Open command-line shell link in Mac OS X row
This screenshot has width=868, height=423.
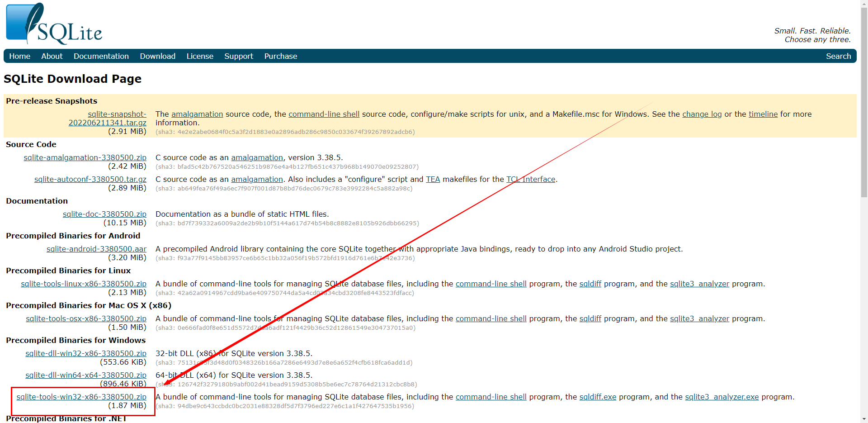[491, 318]
